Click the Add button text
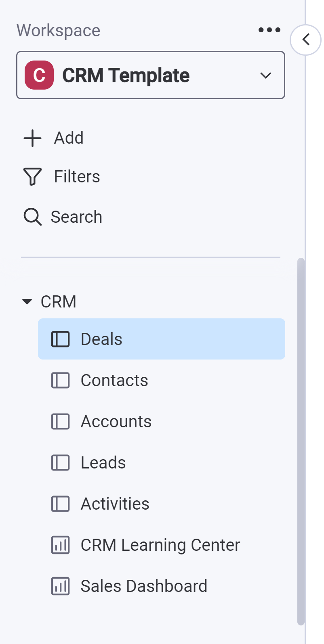This screenshot has width=324, height=644. (x=69, y=138)
